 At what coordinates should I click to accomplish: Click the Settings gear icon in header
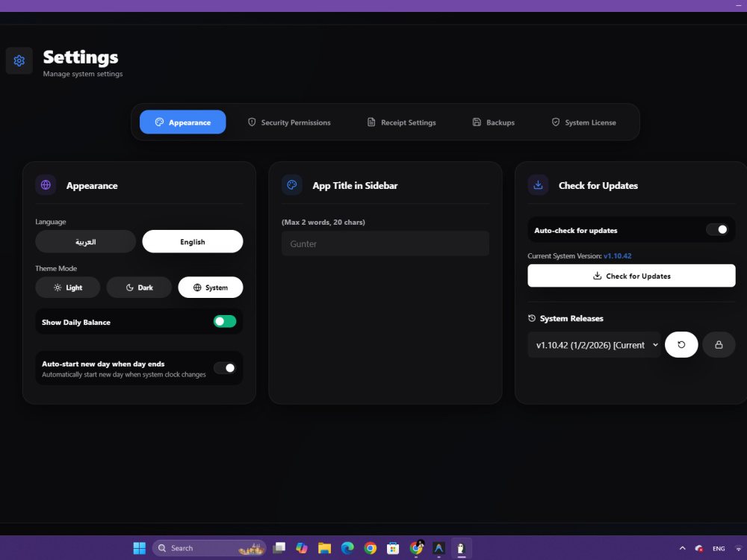19,61
